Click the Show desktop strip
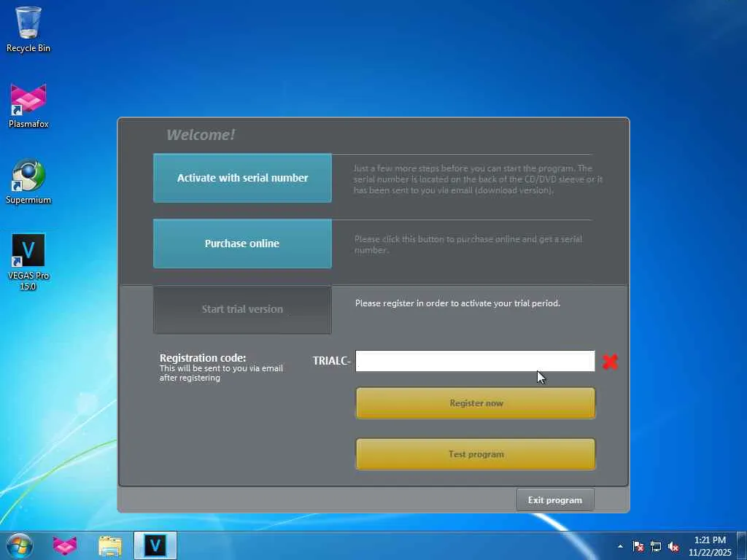 point(742,545)
